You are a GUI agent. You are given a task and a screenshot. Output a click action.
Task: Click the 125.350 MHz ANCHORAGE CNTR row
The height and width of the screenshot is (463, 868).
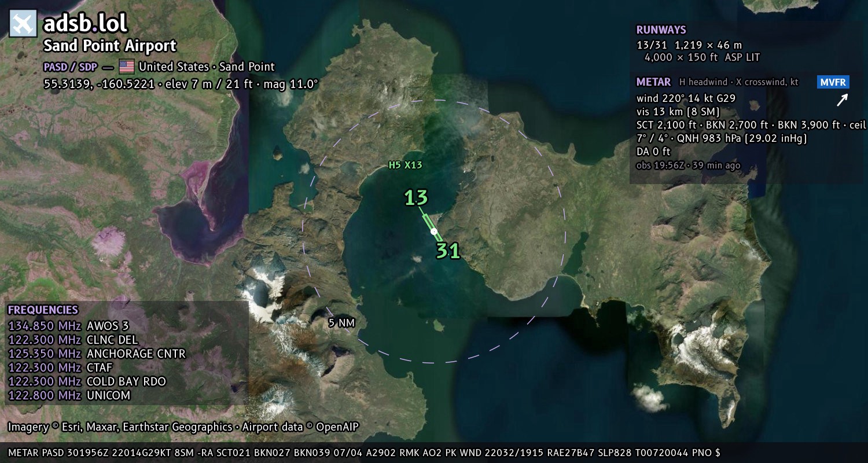(x=97, y=354)
